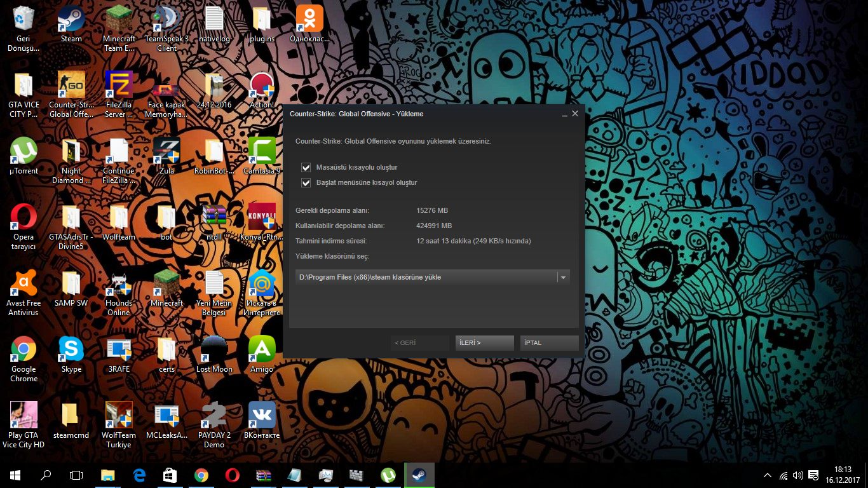The image size is (868, 488).
Task: Select the RobotBot folder icon
Action: tap(214, 156)
